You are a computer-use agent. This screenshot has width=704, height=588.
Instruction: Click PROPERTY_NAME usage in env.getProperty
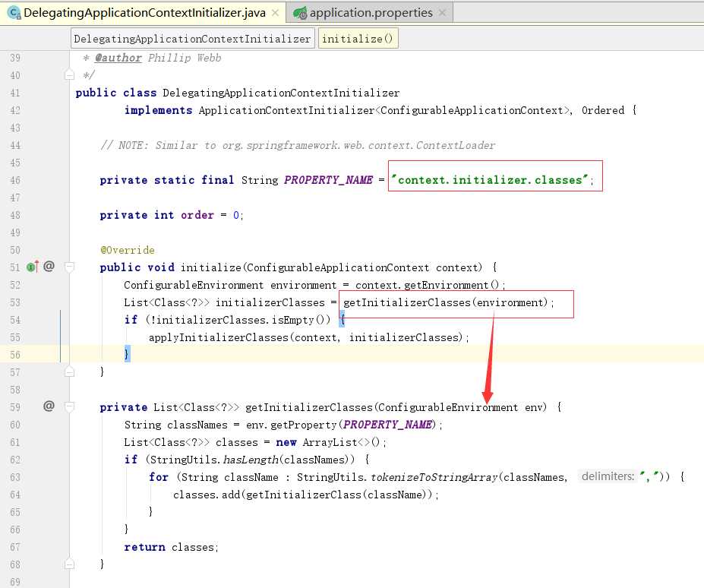click(x=387, y=425)
